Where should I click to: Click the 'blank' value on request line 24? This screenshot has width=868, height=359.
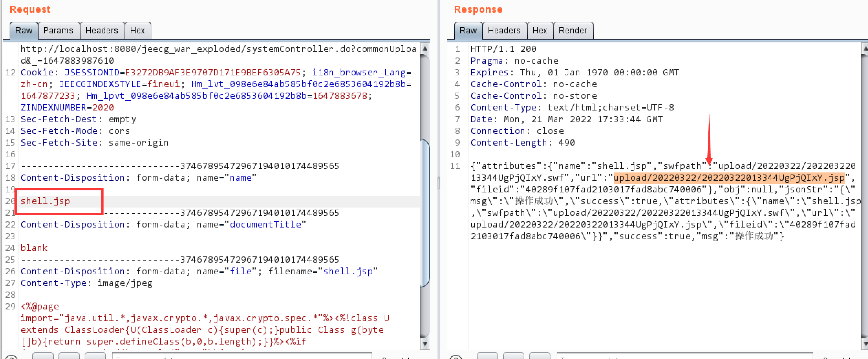(34, 248)
